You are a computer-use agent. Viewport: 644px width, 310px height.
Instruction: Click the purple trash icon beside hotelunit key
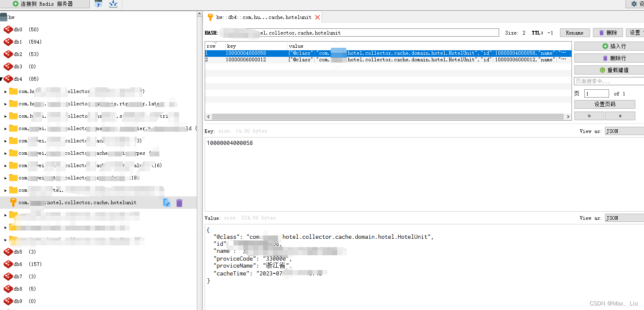179,202
